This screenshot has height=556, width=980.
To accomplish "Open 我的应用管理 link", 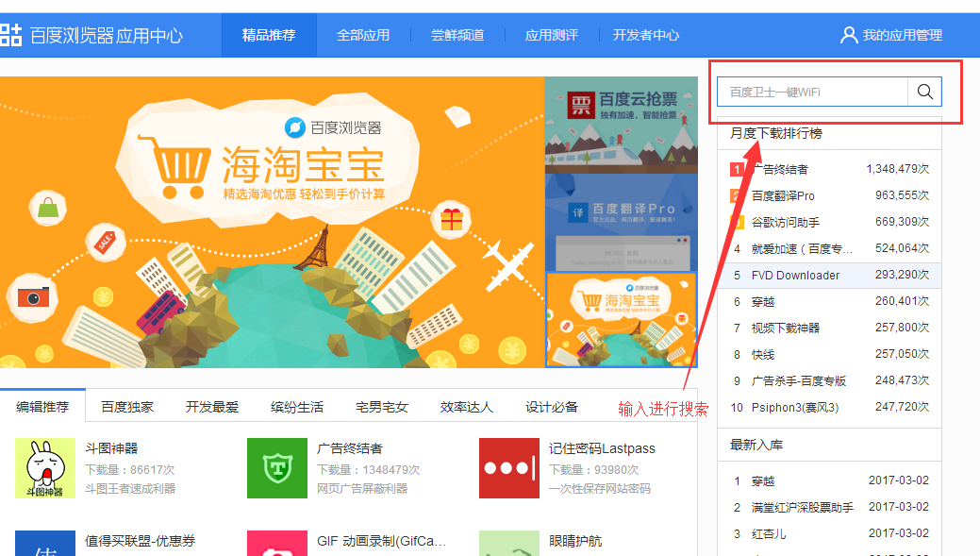I will [x=903, y=35].
